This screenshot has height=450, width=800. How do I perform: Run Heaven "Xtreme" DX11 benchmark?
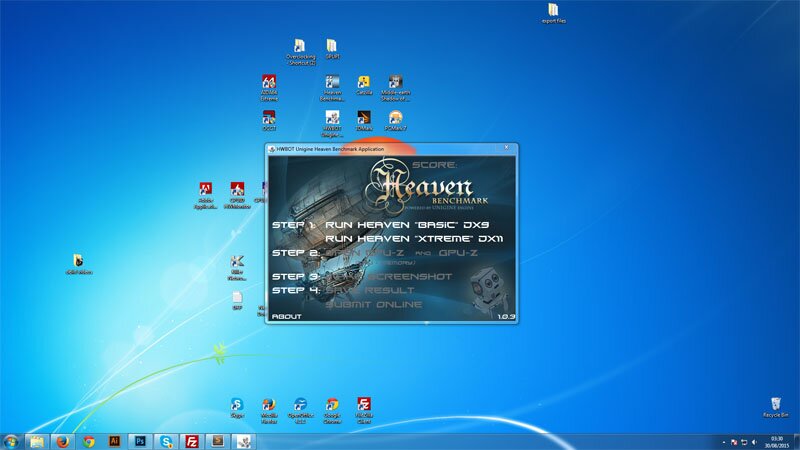pyautogui.click(x=414, y=238)
